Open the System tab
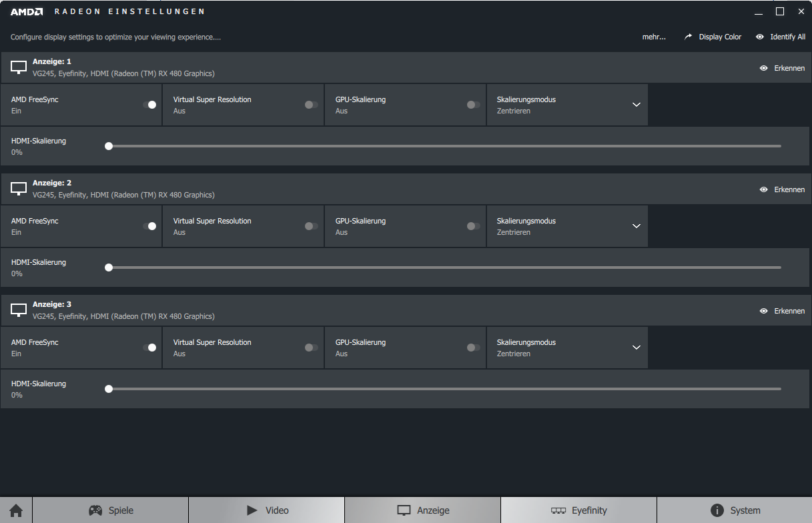The width and height of the screenshot is (812, 523). pyautogui.click(x=735, y=510)
